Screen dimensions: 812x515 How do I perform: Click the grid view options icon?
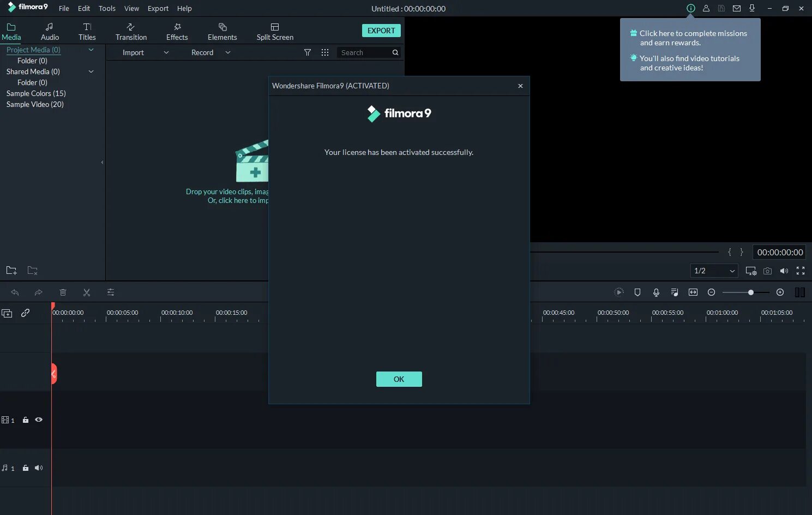tap(325, 52)
